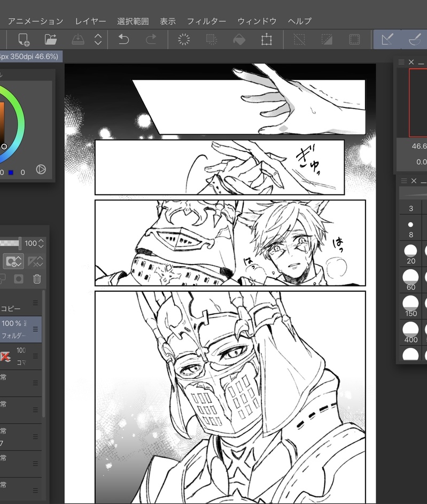
Task: Click the red X ruler icon on コマ layer
Action: point(5,356)
